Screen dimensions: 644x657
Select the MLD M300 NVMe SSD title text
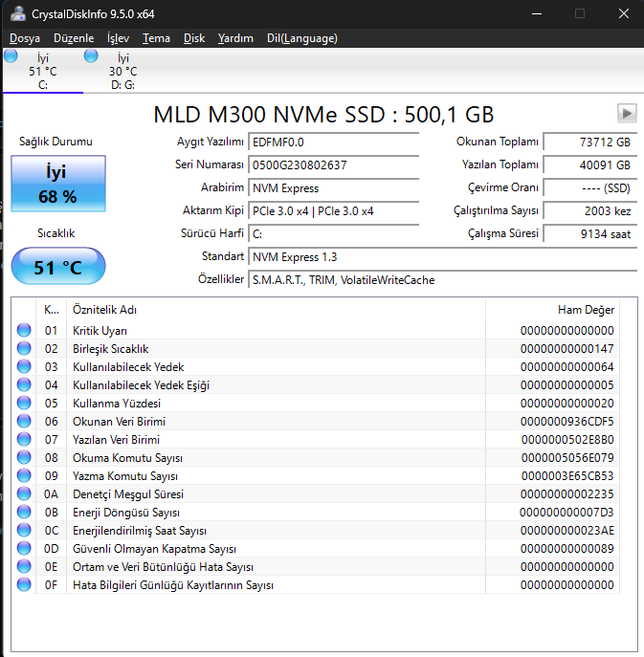click(323, 115)
